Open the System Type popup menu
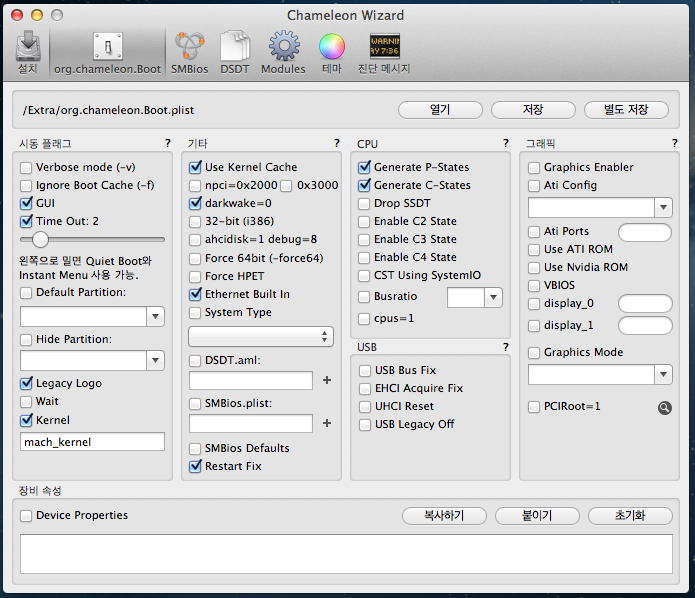Screen dimensions: 695x598 [x=261, y=336]
